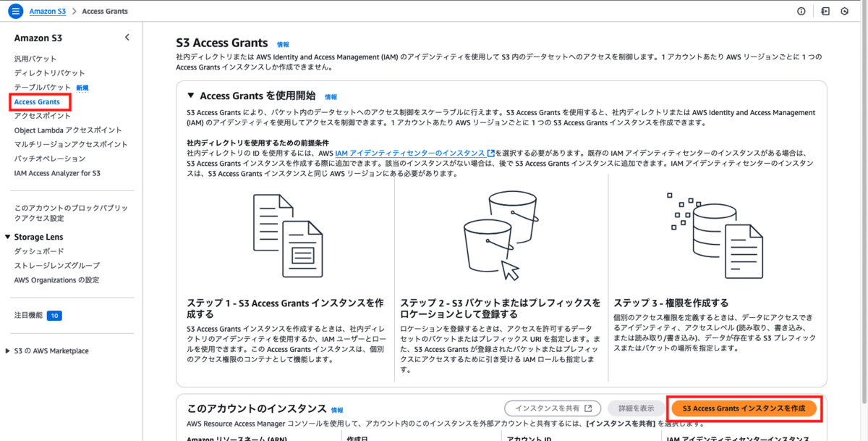Click the bucket illustration for Step 2
This screenshot has width=868, height=441.
[x=501, y=234]
